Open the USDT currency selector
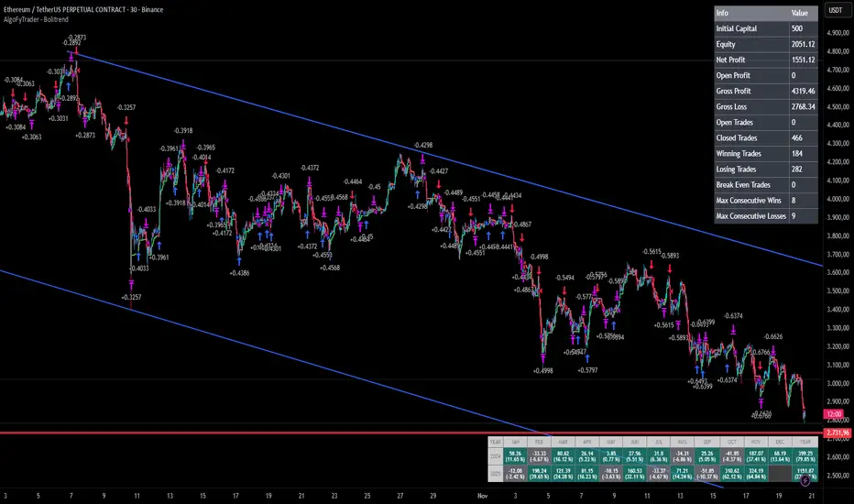Viewport: 854px width, 504px height. point(836,10)
